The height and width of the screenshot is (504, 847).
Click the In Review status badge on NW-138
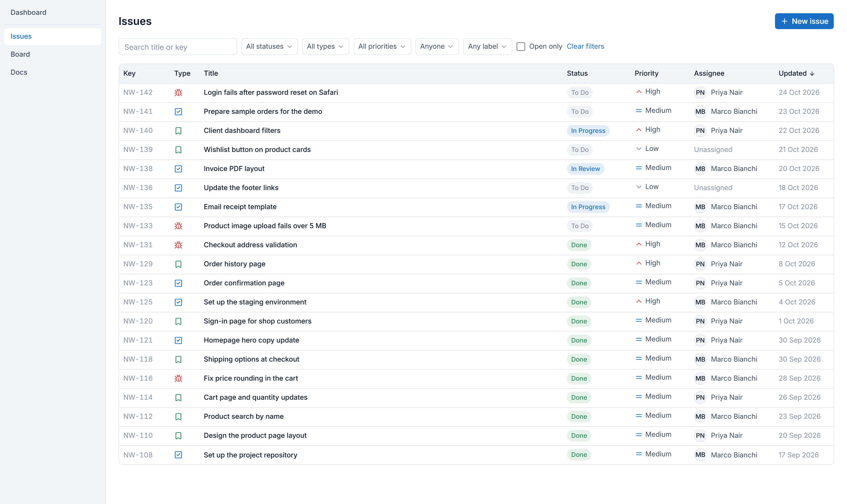pos(585,169)
